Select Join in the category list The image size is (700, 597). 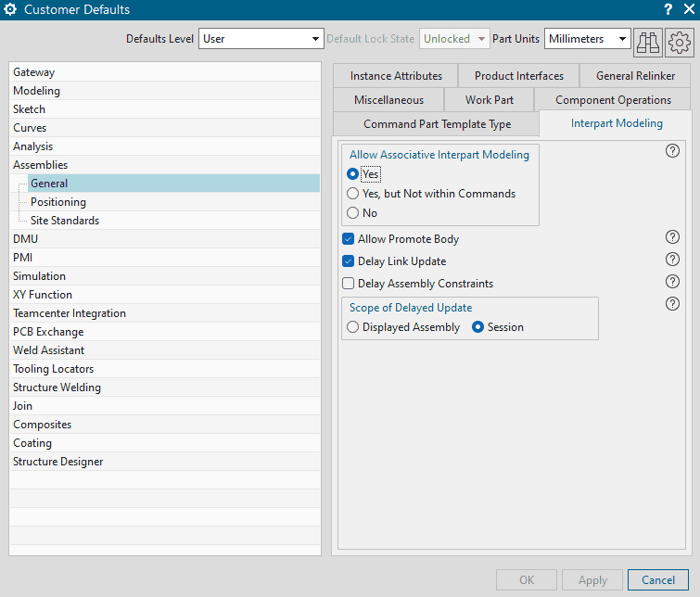[x=165, y=406]
